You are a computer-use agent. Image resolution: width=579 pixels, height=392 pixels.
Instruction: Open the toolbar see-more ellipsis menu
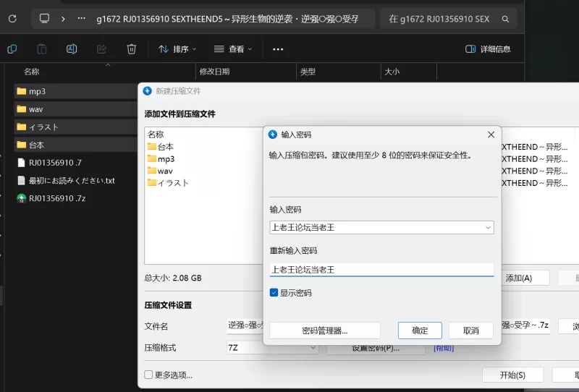pyautogui.click(x=278, y=49)
